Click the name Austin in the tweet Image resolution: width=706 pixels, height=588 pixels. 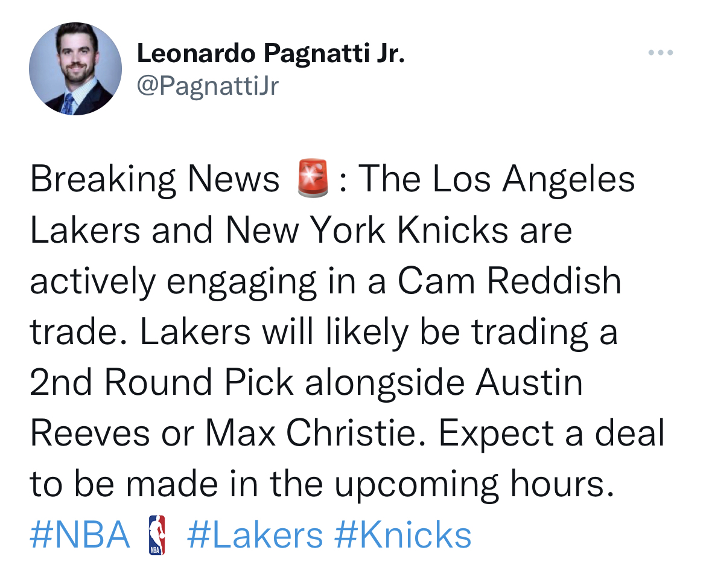pyautogui.click(x=530, y=383)
